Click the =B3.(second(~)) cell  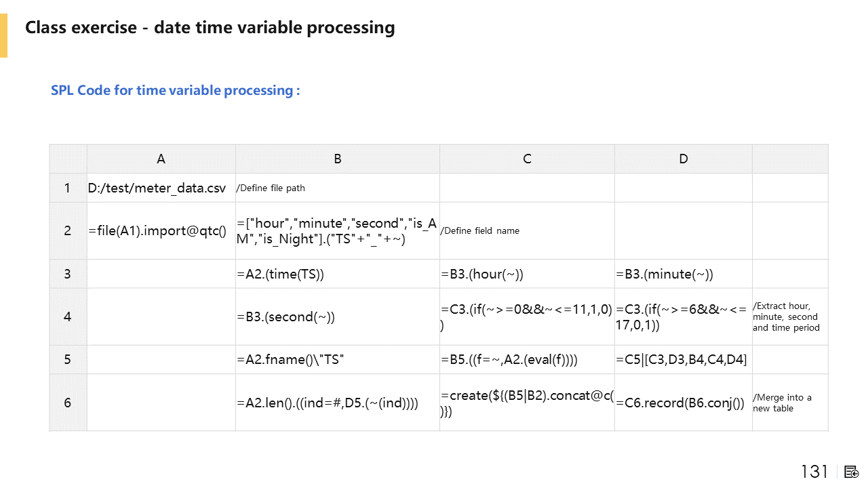click(286, 317)
